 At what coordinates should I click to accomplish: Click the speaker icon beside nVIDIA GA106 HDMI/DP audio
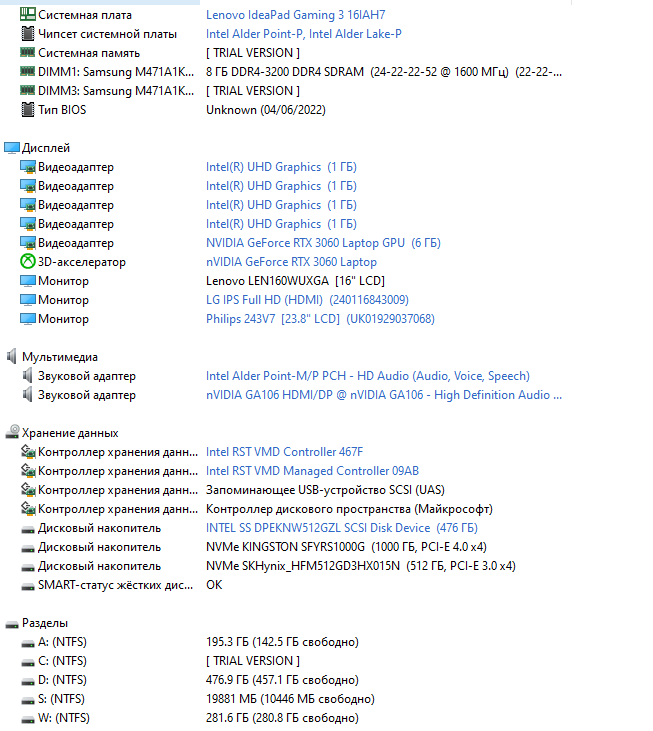click(27, 394)
